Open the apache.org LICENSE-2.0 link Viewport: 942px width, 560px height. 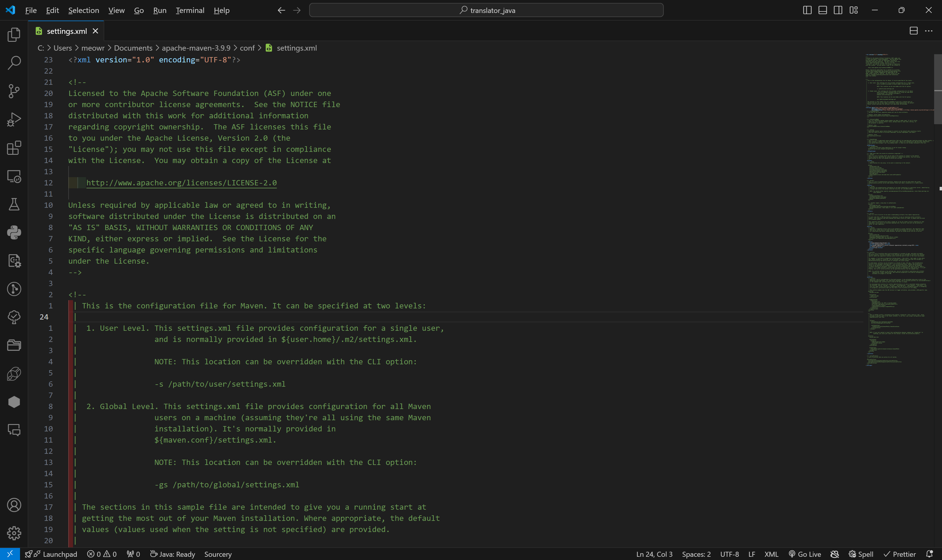click(x=181, y=183)
